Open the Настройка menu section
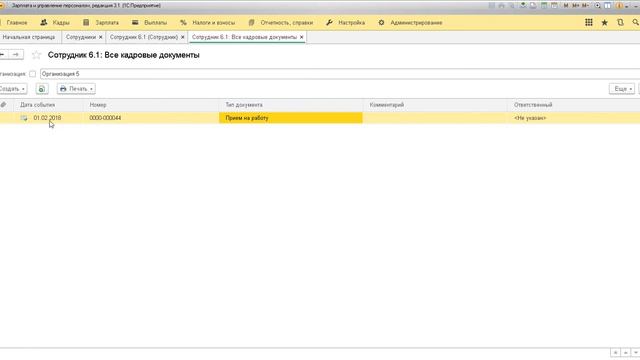This screenshot has width=640, height=360. pyautogui.click(x=346, y=22)
